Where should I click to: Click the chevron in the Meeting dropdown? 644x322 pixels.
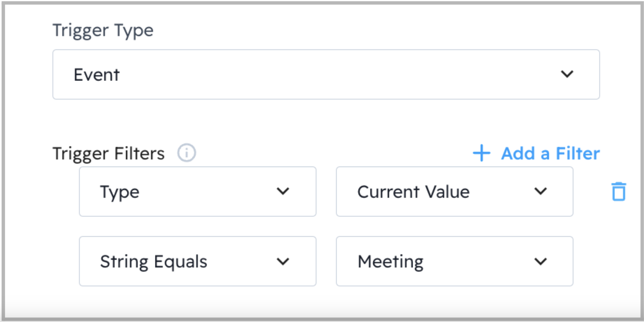[x=540, y=262]
